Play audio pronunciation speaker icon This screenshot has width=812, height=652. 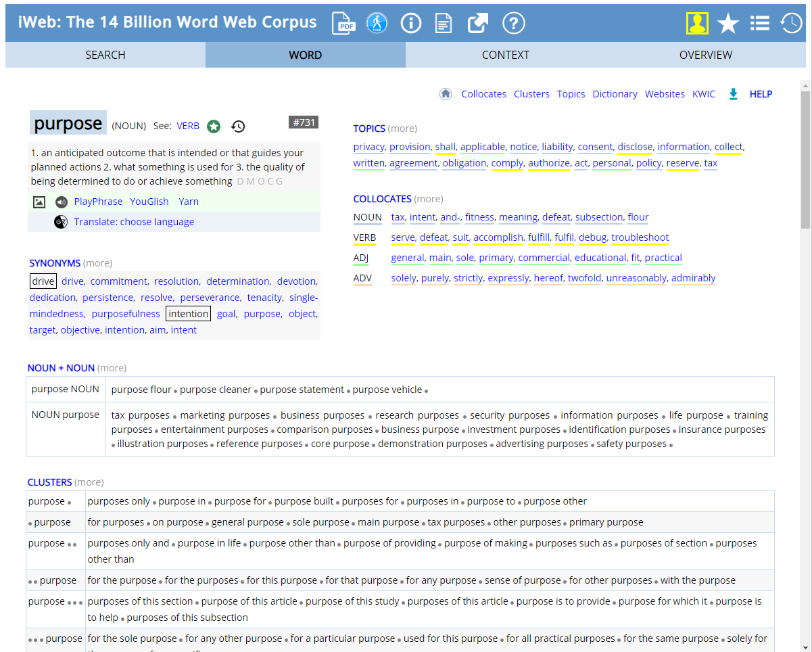tap(62, 202)
